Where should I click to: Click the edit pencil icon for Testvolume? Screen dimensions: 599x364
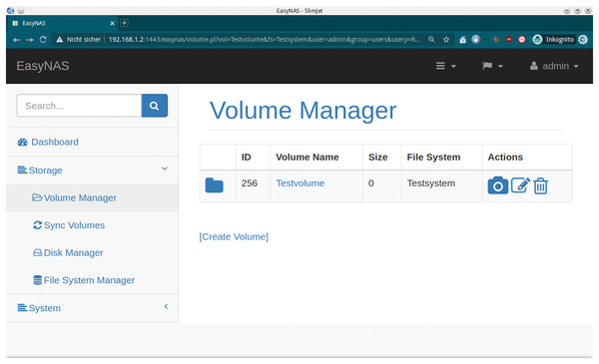(520, 185)
